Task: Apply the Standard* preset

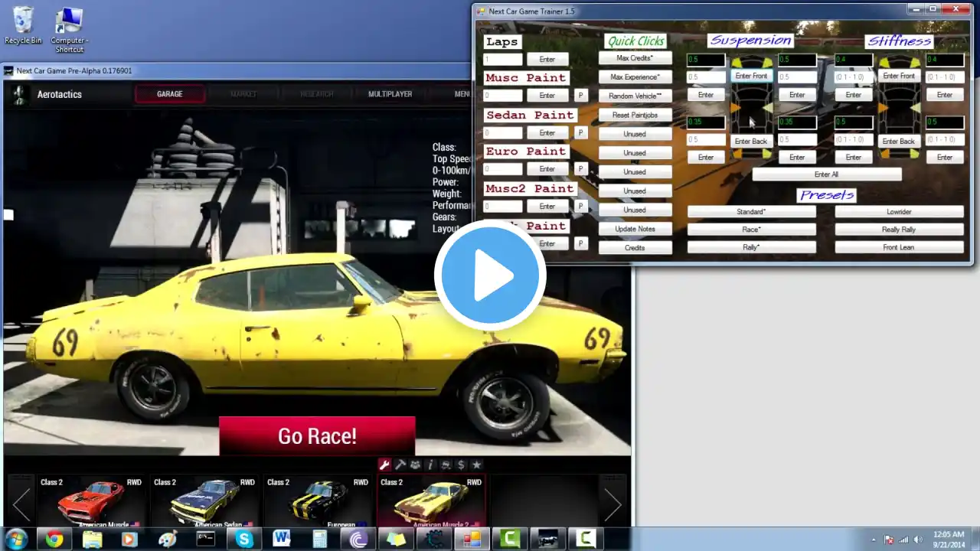Action: tap(751, 212)
